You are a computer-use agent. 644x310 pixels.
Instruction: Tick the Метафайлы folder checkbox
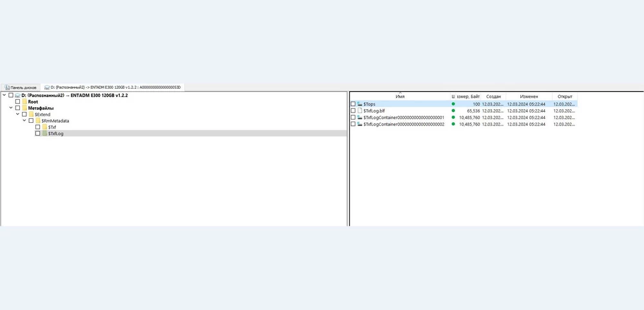click(x=17, y=108)
